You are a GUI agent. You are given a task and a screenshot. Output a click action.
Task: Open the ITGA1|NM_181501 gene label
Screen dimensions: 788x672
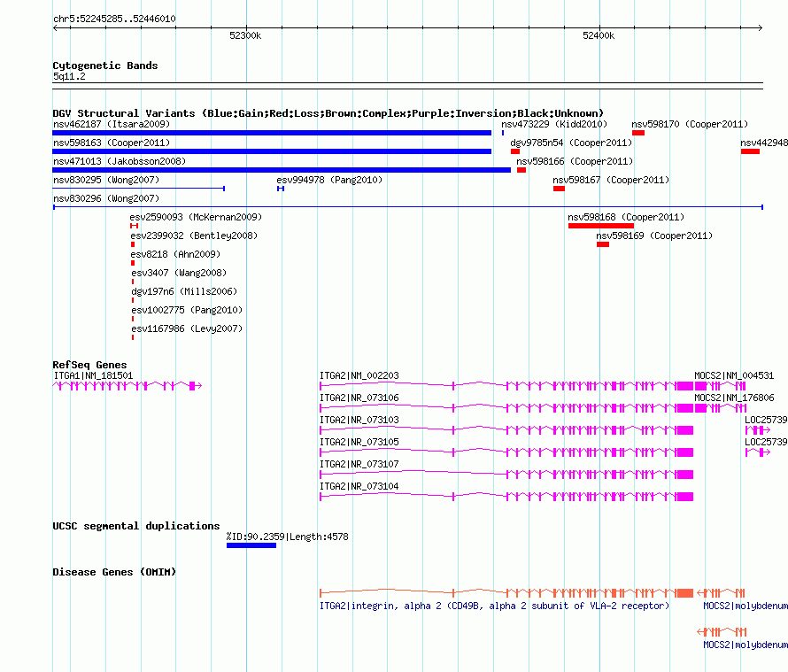(x=93, y=375)
